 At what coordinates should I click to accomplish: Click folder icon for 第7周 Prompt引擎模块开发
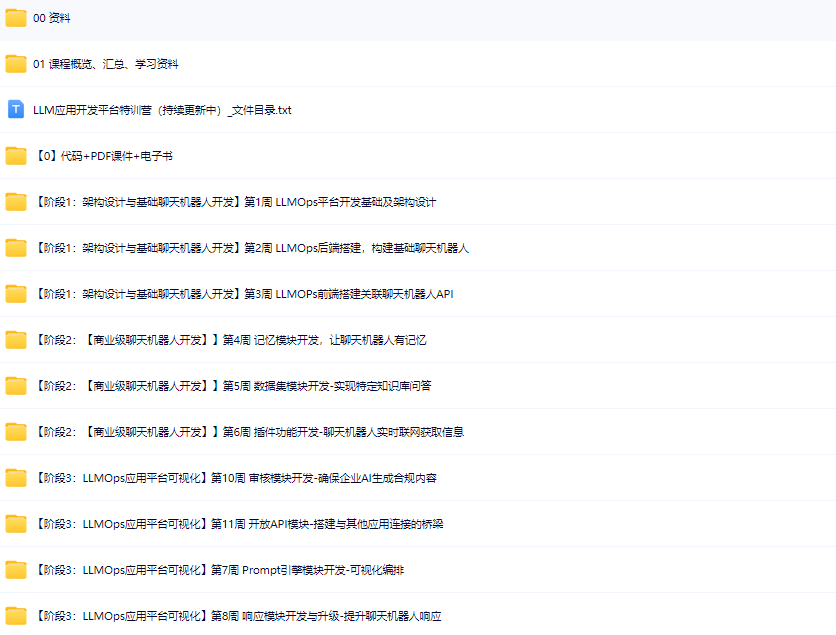16,570
